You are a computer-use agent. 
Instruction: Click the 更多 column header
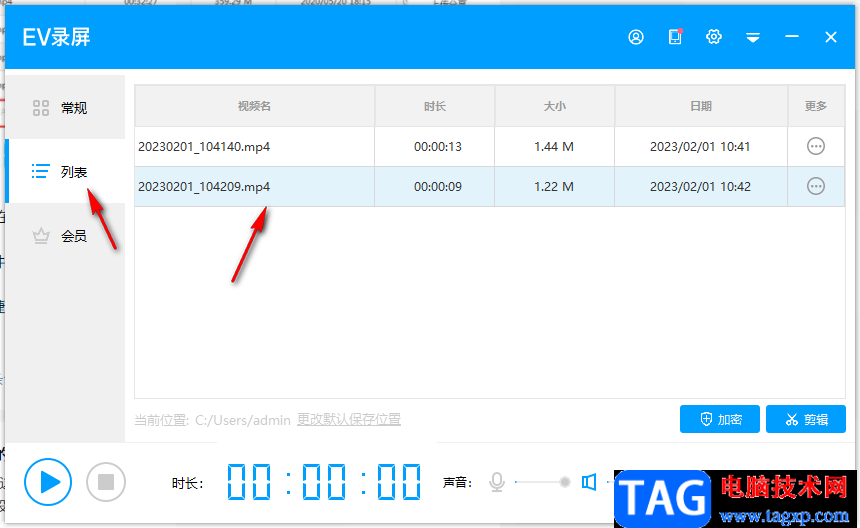tap(816, 106)
